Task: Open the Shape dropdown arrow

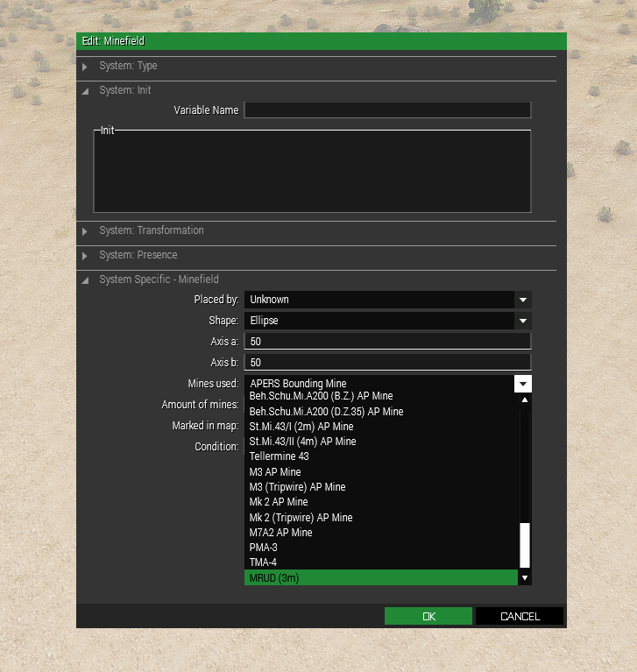Action: point(523,321)
